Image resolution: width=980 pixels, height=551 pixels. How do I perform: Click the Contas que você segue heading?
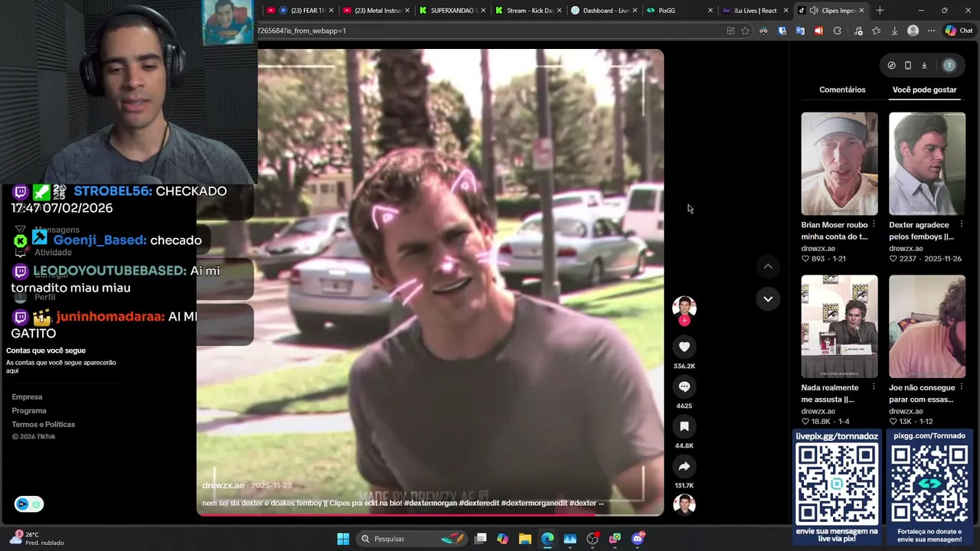point(46,350)
